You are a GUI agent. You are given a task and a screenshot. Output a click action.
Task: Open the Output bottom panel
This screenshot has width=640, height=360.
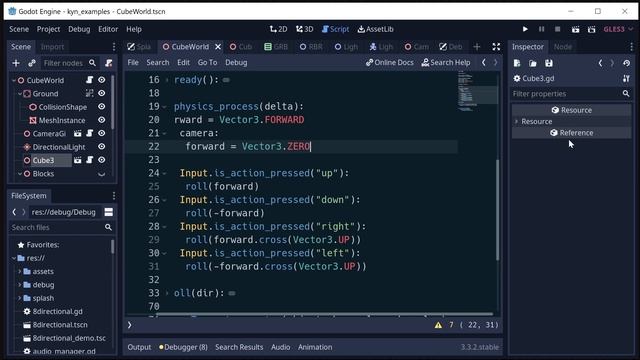(139, 347)
